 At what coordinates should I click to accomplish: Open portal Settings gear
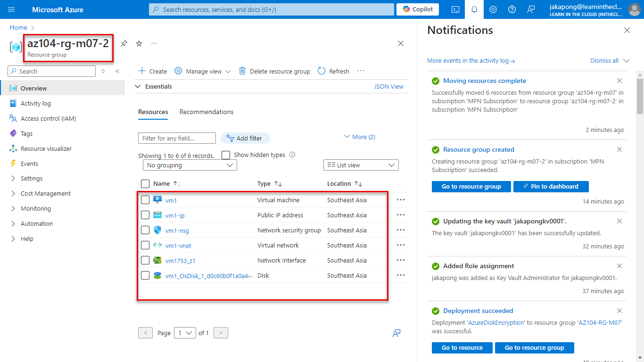click(x=493, y=9)
